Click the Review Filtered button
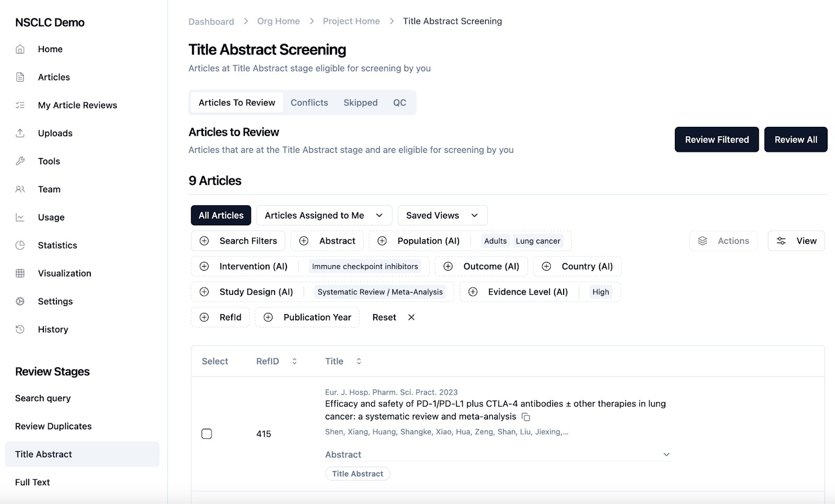835x504 pixels. pos(717,140)
